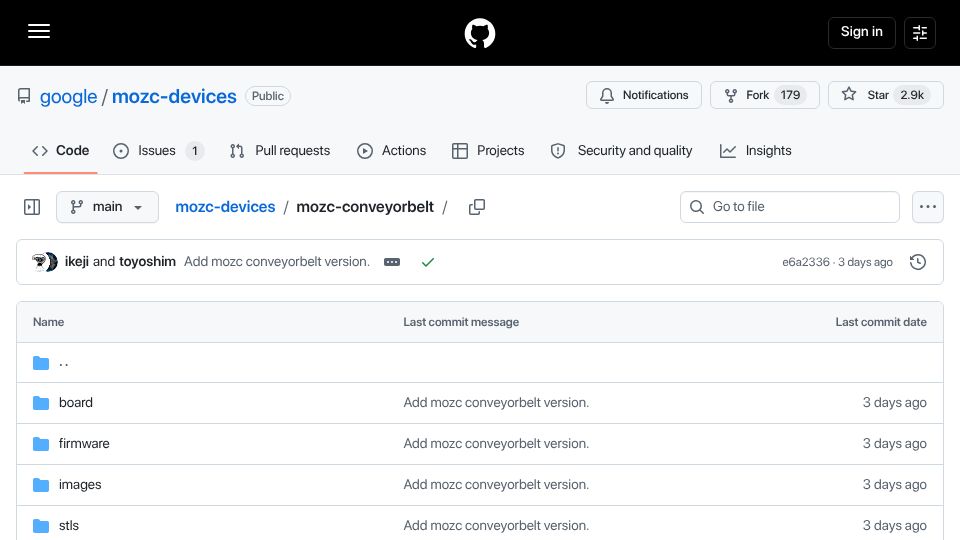
Task: Copy the path with the copy icon
Action: 476,207
